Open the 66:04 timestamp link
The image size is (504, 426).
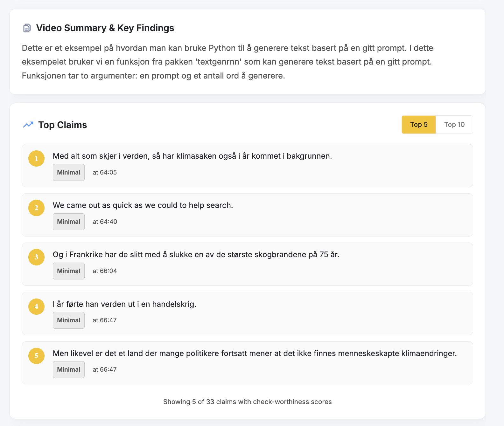click(x=104, y=271)
